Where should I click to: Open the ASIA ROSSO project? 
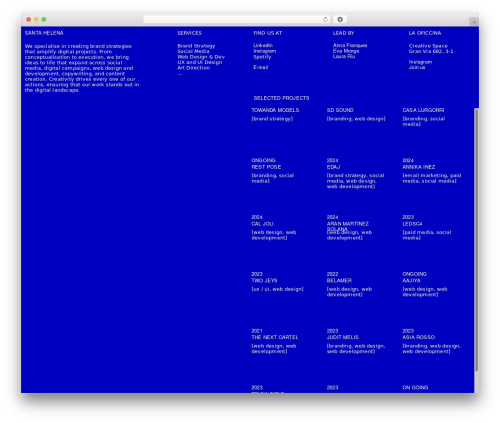(419, 337)
